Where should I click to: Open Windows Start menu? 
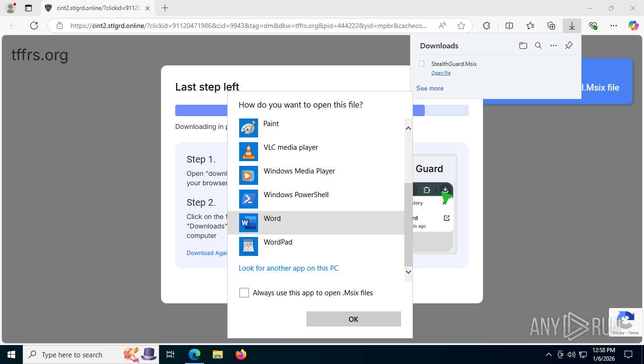[11, 355]
